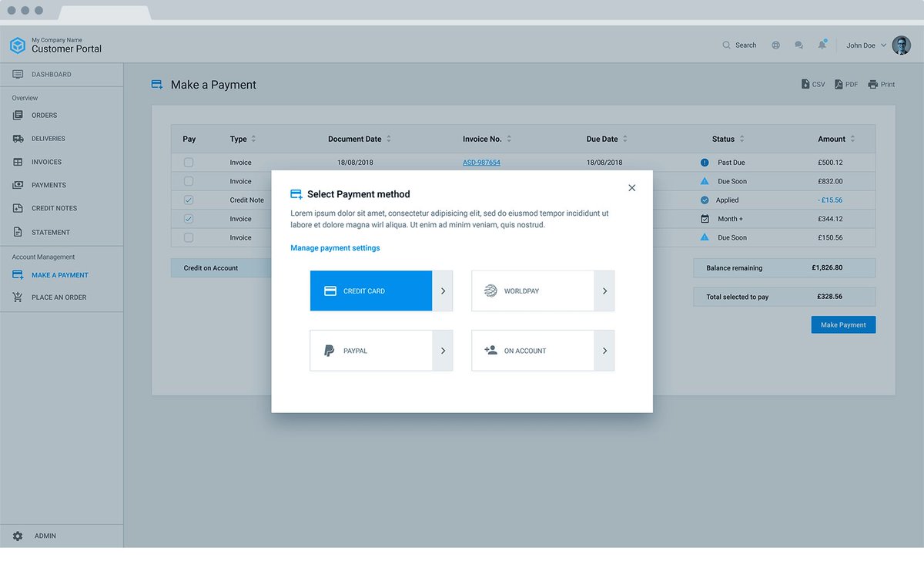Expand the John Doe account dropdown
The height and width of the screenshot is (578, 924).
pyautogui.click(x=864, y=45)
